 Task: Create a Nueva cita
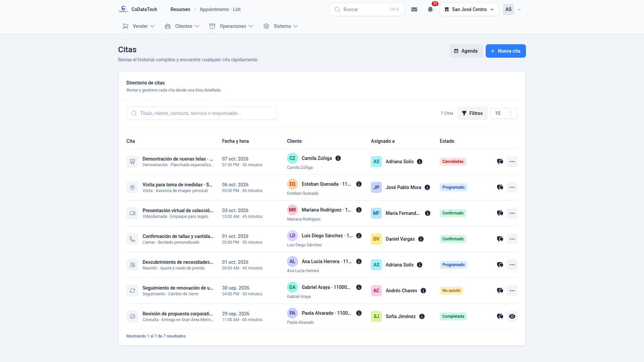click(505, 51)
